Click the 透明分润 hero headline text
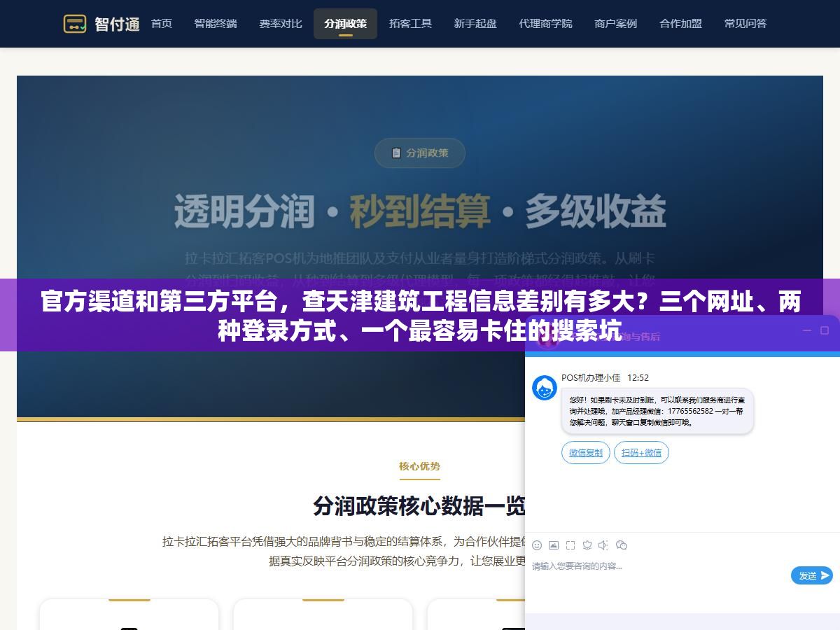 coord(244,211)
